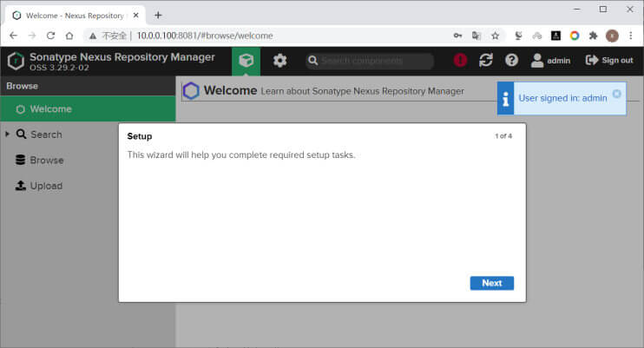Click the cloud extension icon
This screenshot has width=644, height=348.
pos(537,36)
